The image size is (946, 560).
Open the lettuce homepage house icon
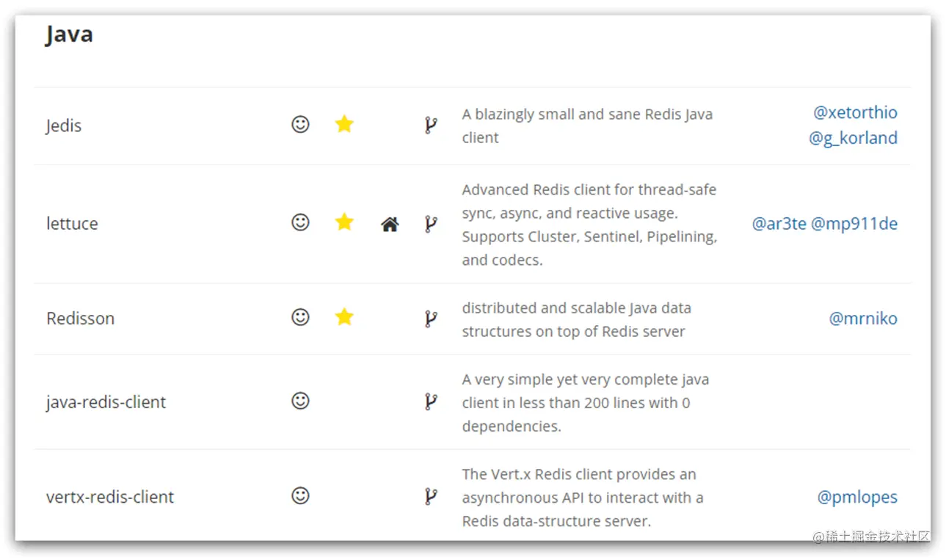coord(390,225)
